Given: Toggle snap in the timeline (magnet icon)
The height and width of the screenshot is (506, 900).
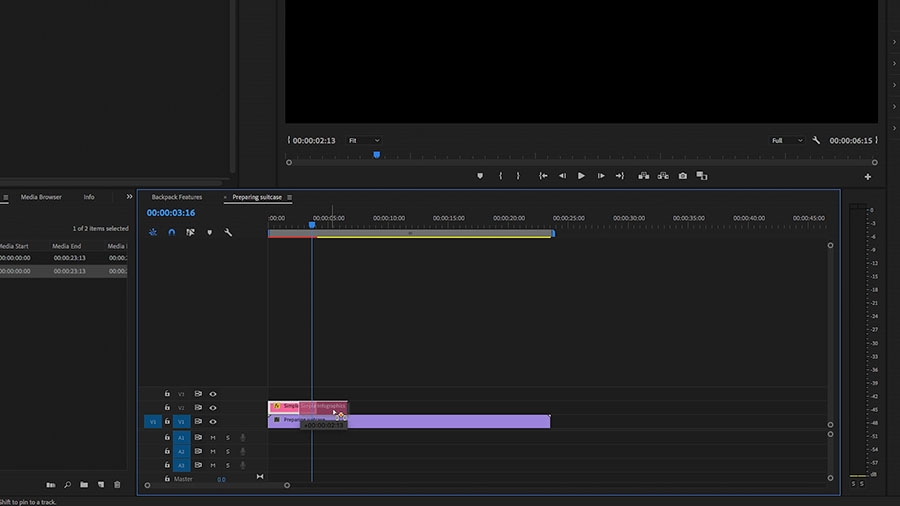Looking at the screenshot, I should pyautogui.click(x=171, y=232).
